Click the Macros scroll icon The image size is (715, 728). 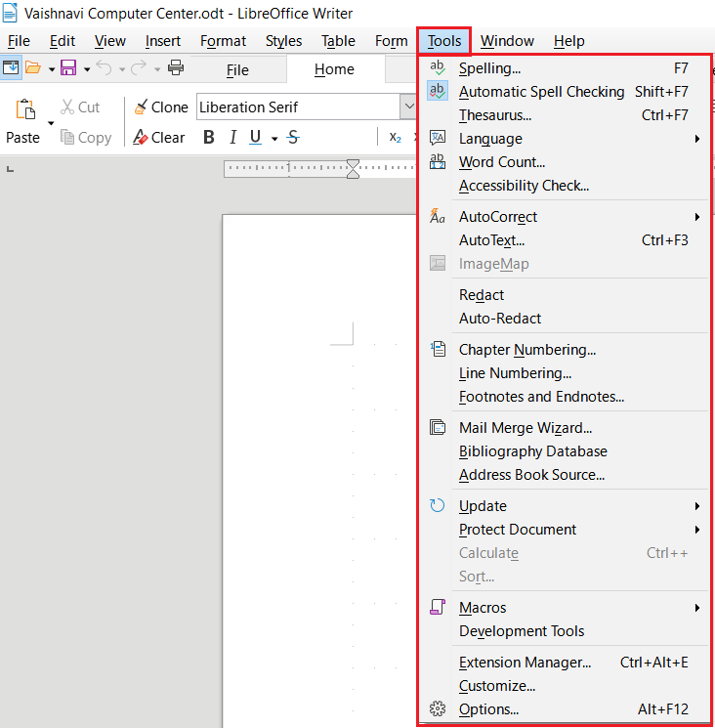click(x=437, y=607)
